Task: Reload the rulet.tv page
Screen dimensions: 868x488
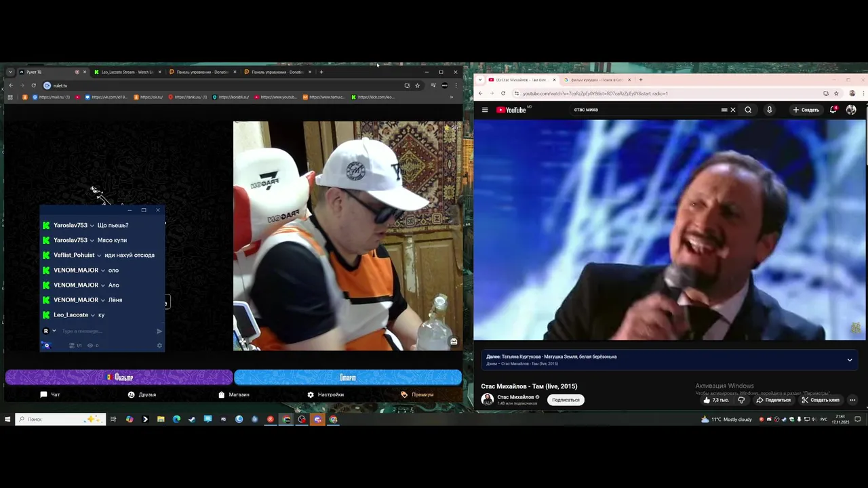Action: pyautogui.click(x=33, y=85)
